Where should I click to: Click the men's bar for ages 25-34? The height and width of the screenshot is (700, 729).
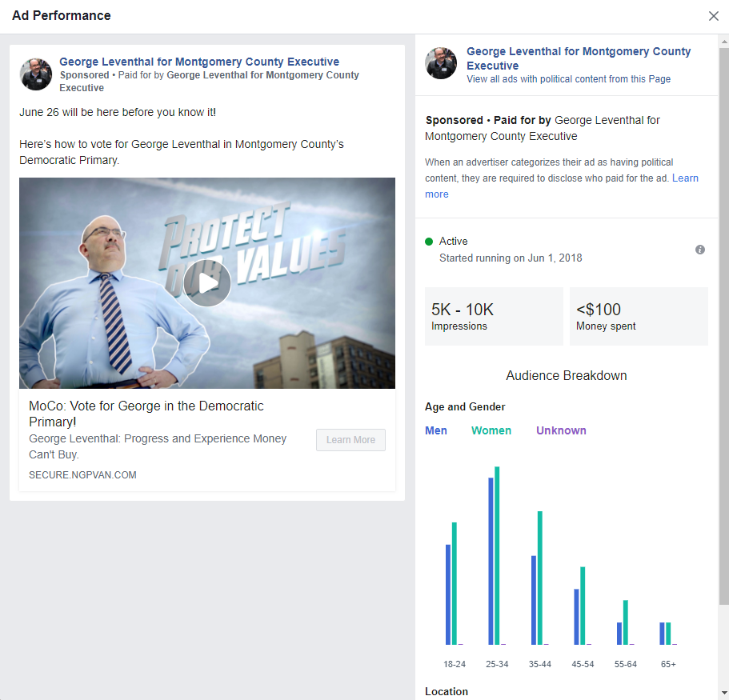[491, 561]
